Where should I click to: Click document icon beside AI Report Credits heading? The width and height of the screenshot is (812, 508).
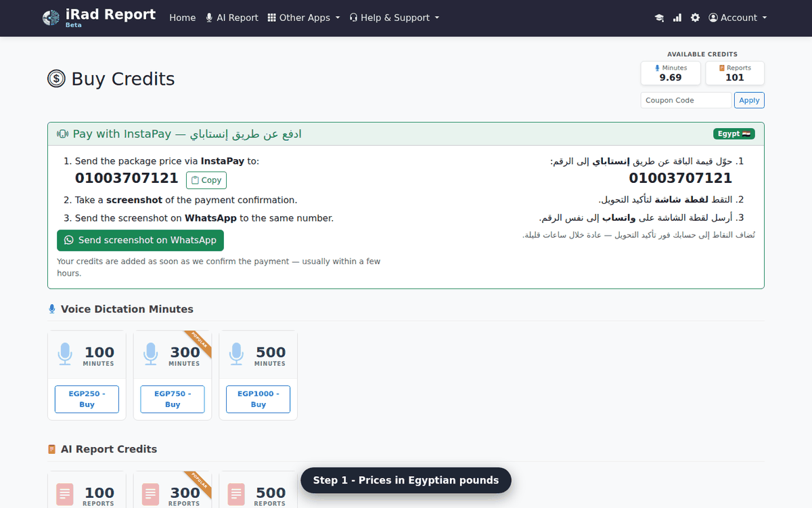coord(52,449)
